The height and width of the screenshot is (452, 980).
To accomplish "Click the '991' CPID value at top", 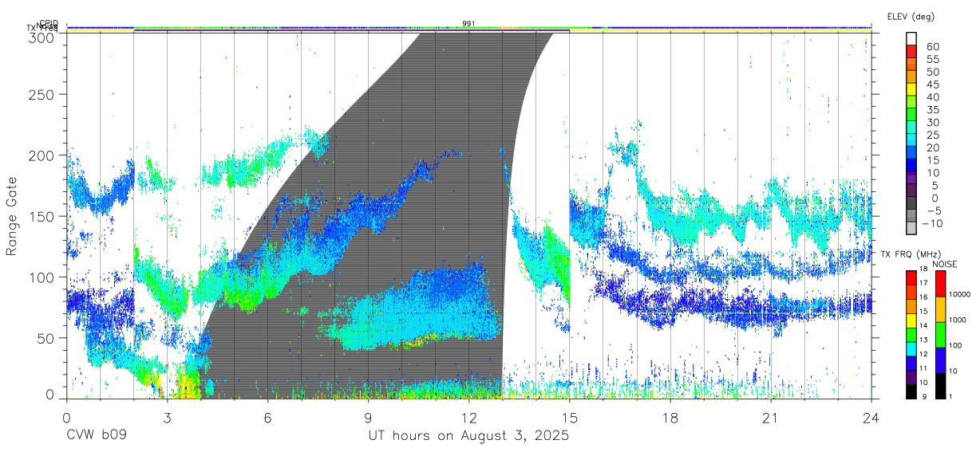I will point(469,23).
